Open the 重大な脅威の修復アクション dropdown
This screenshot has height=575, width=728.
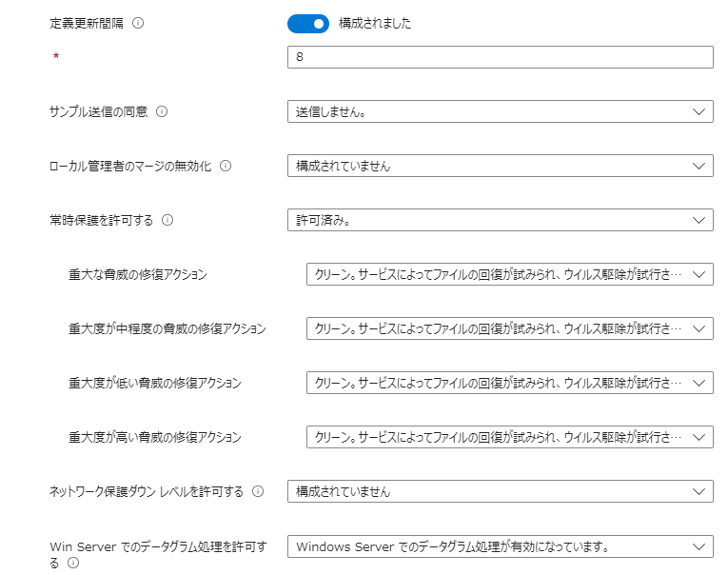pos(509,274)
